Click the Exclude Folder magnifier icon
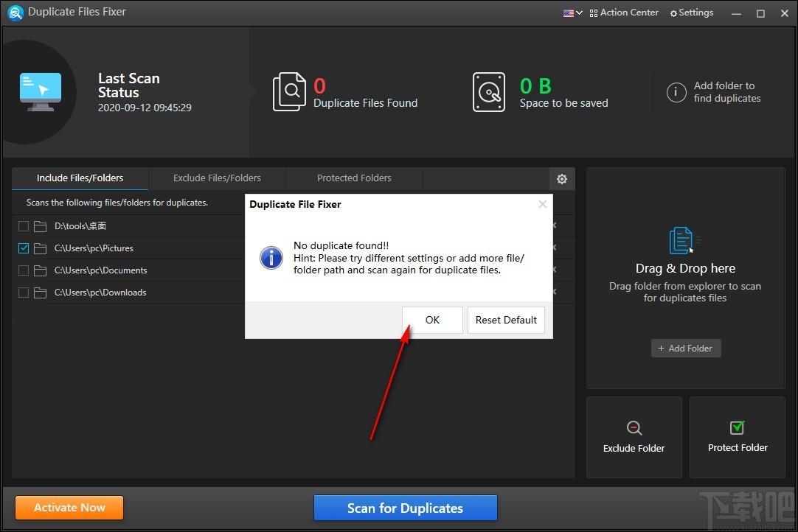Viewport: 798px width, 532px height. (x=634, y=427)
